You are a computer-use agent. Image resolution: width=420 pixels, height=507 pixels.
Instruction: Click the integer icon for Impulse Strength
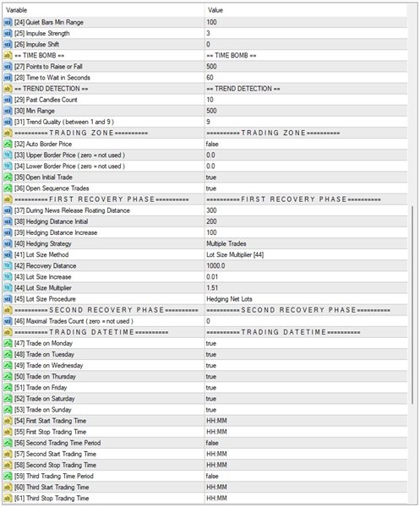[8, 33]
